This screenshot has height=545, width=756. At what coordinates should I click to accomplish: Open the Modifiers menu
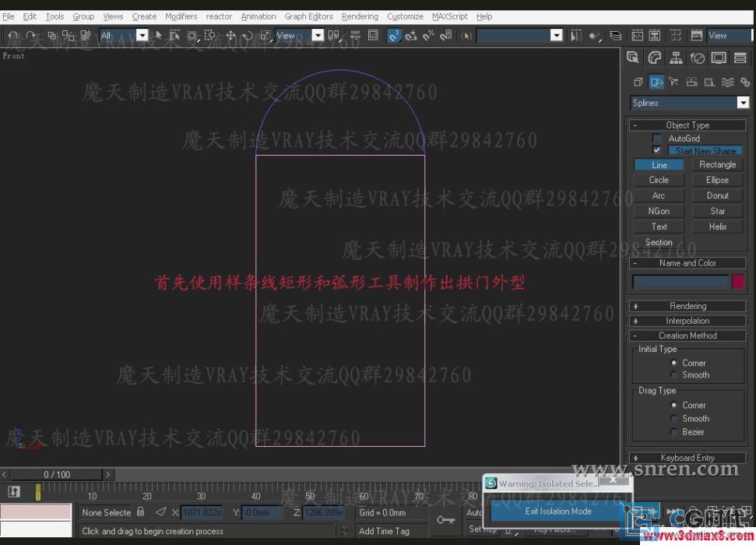181,16
